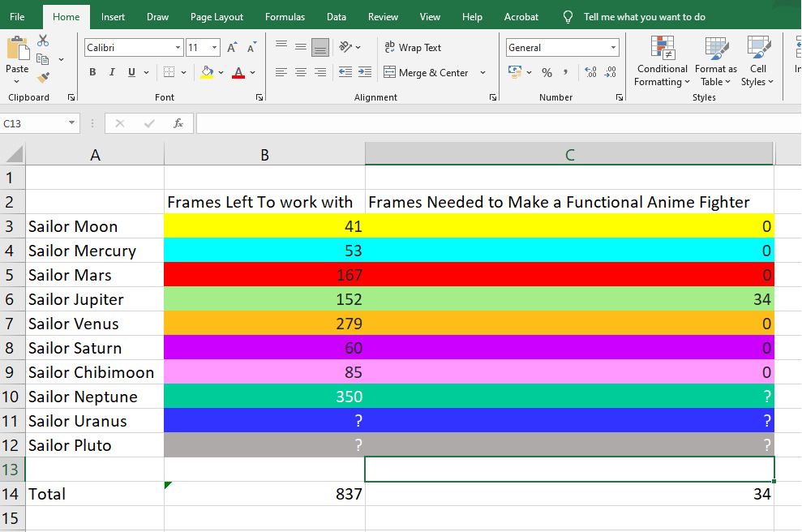Apply Percent Style
Viewport: 802px width, 532px height.
[547, 73]
